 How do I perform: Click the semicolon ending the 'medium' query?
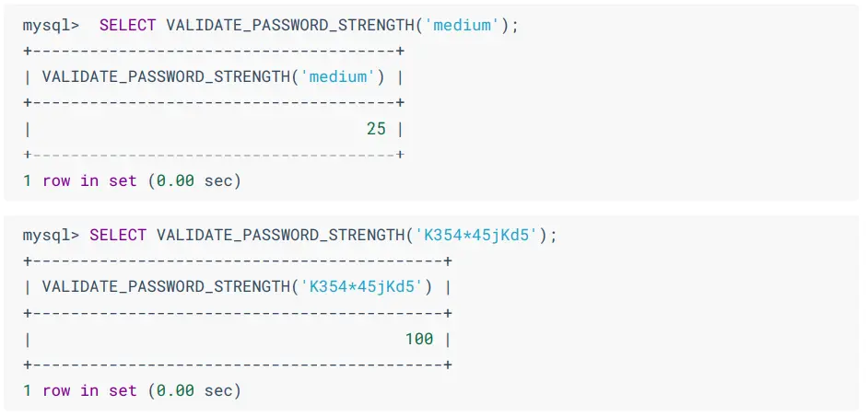coord(515,25)
